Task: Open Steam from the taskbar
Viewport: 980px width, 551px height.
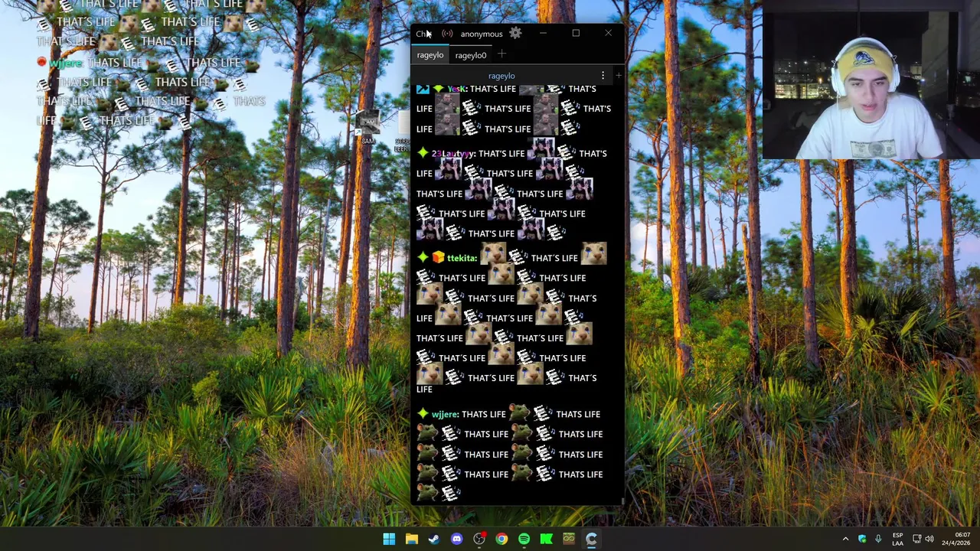Action: coord(434,539)
